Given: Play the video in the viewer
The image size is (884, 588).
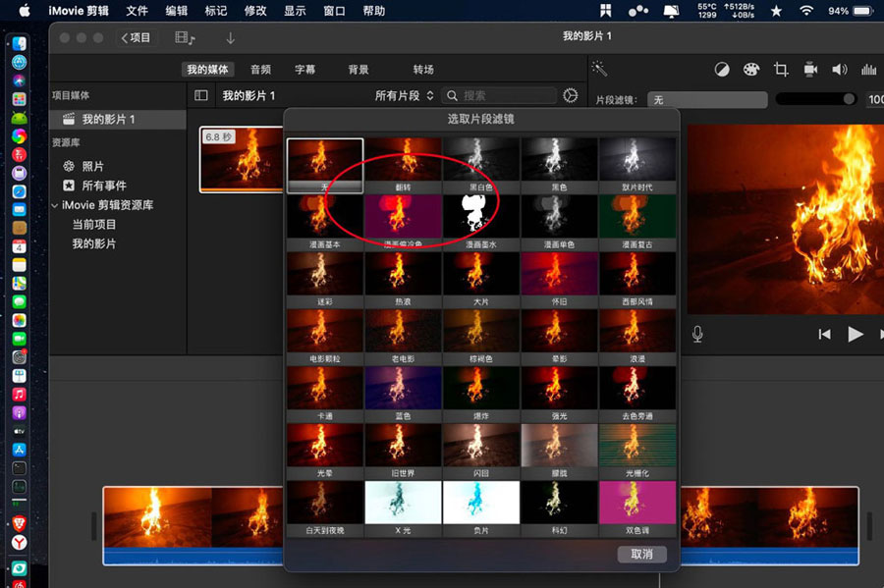Looking at the screenshot, I should 856,334.
